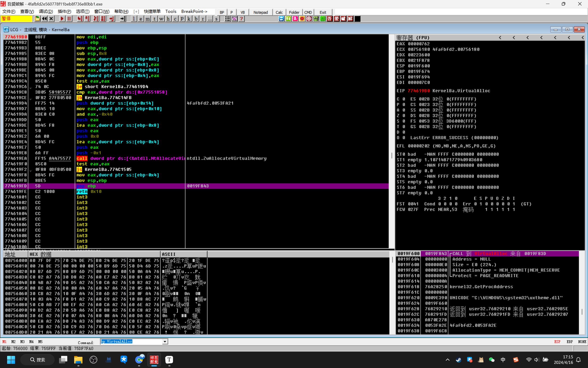Viewport: 588px width, 368px height.
Task: Show Handles via 'h' button
Action: [168, 19]
